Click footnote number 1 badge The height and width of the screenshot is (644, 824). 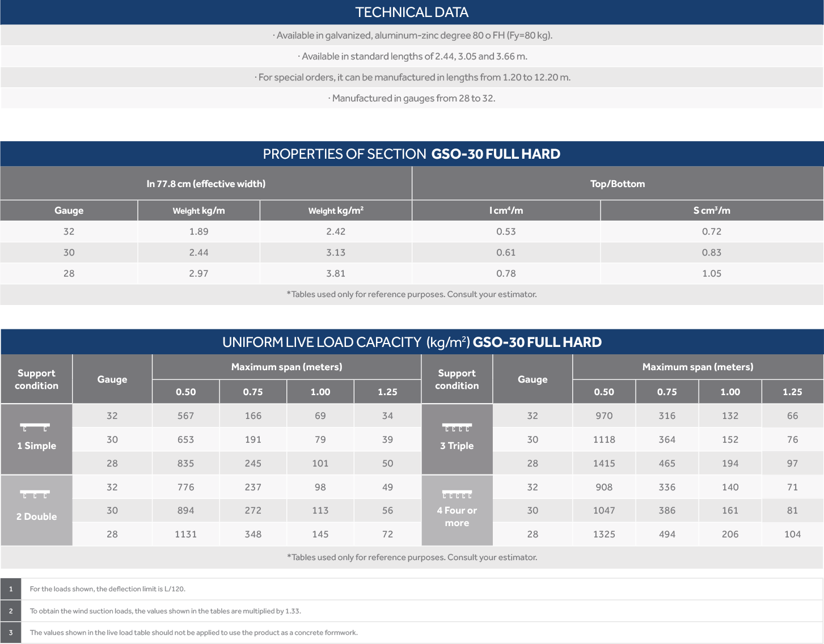click(x=11, y=589)
